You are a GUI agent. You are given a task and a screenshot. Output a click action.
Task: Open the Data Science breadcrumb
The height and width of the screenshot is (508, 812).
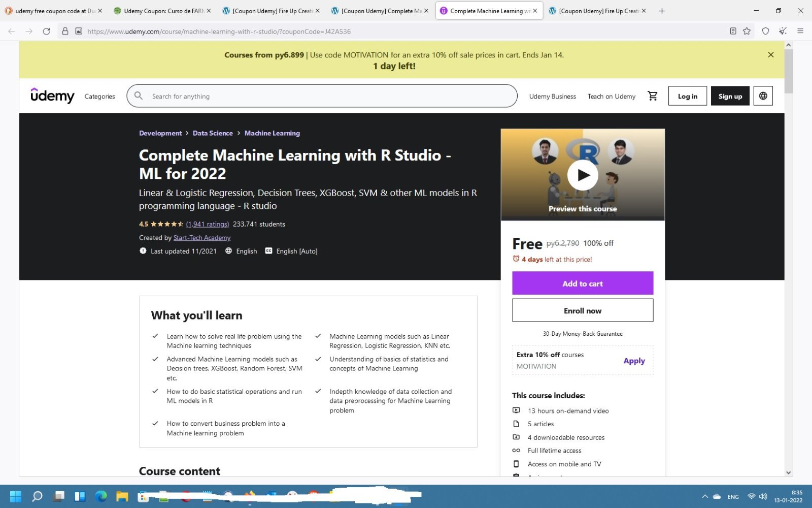point(213,133)
